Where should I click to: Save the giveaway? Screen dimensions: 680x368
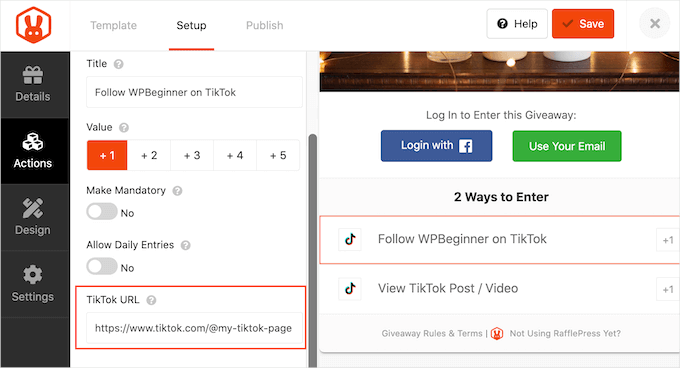(x=583, y=24)
